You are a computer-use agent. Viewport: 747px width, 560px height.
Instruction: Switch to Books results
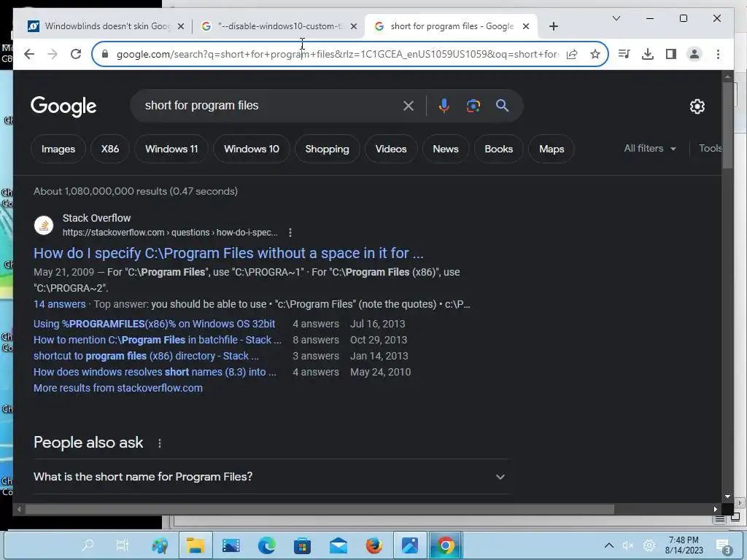499,149
